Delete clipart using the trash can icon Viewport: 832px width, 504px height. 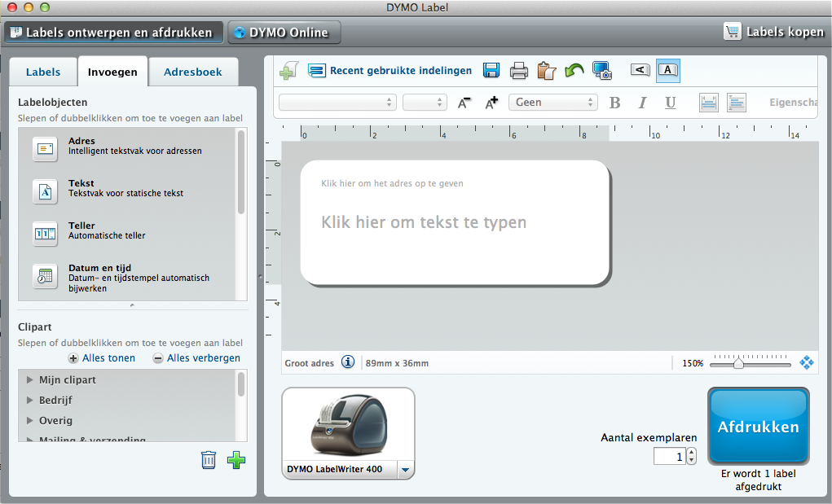[209, 460]
